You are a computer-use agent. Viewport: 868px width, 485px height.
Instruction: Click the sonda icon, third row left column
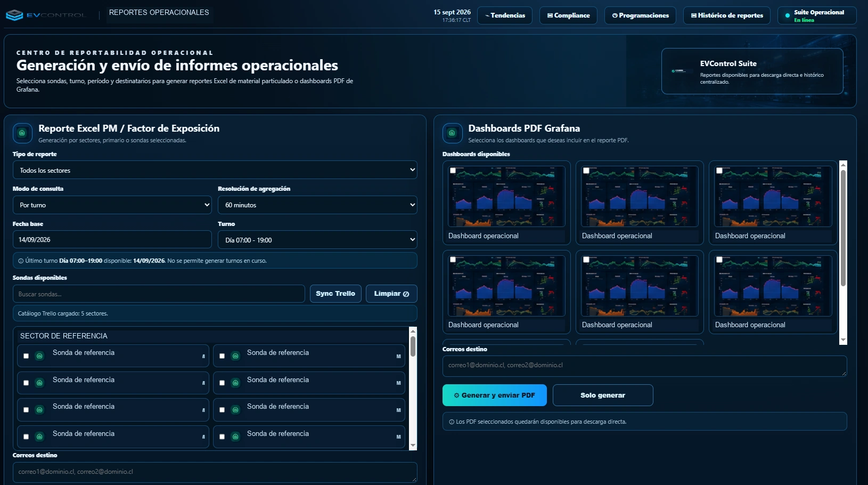tap(39, 410)
